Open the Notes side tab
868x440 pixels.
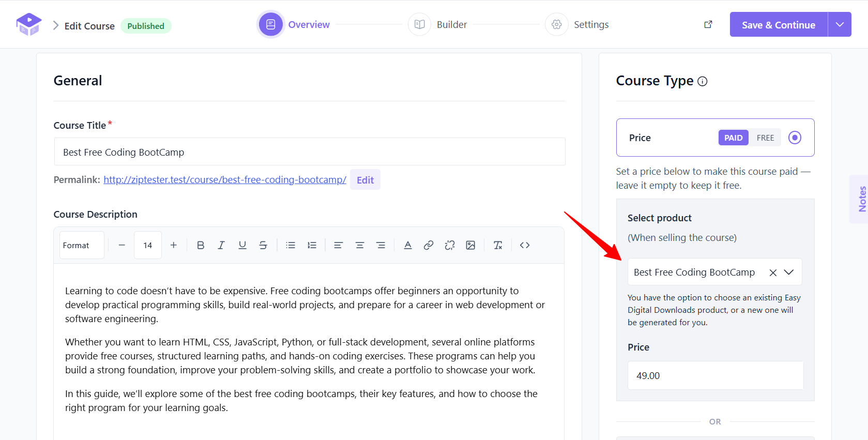pyautogui.click(x=860, y=199)
